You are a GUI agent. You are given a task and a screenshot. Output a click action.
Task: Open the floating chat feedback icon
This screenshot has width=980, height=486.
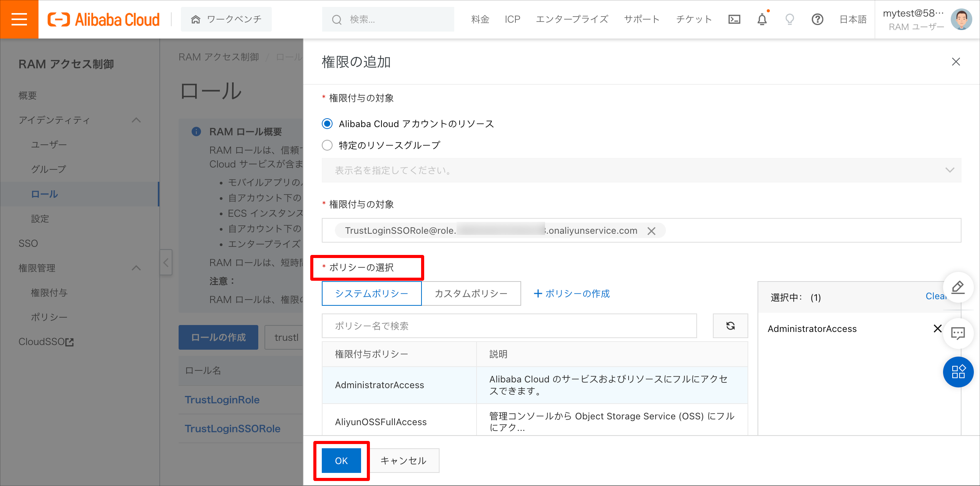[958, 333]
